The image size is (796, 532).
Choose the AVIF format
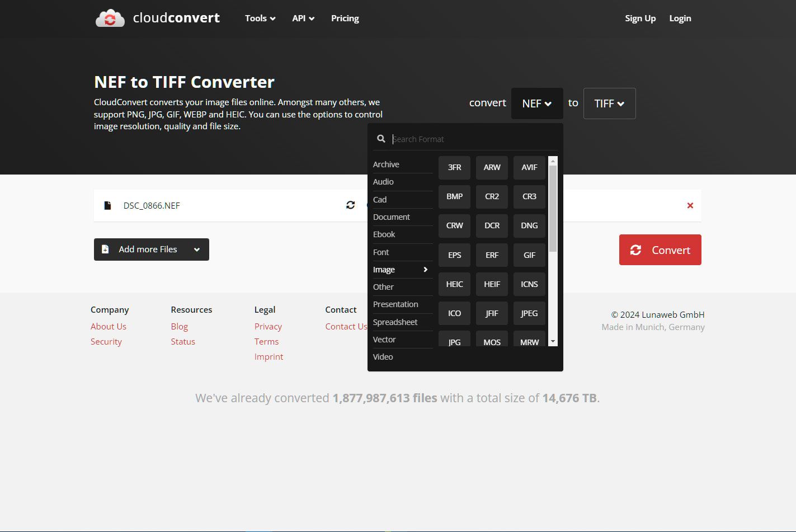529,167
